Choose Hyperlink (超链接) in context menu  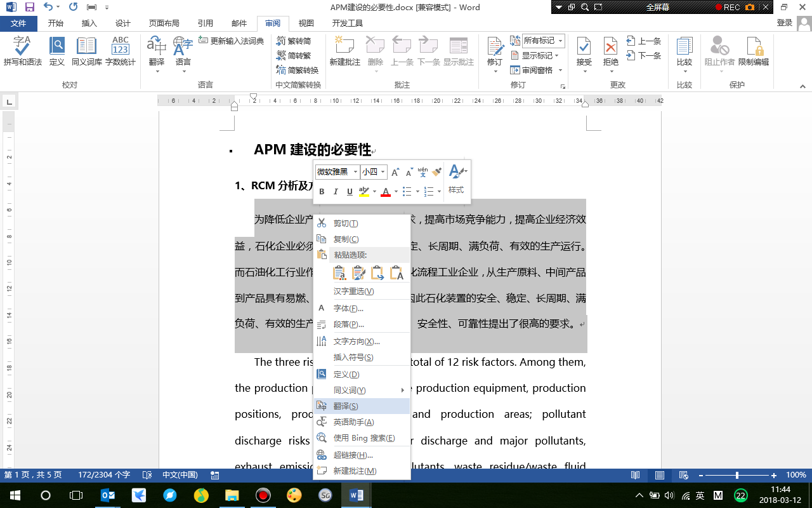[362, 455]
